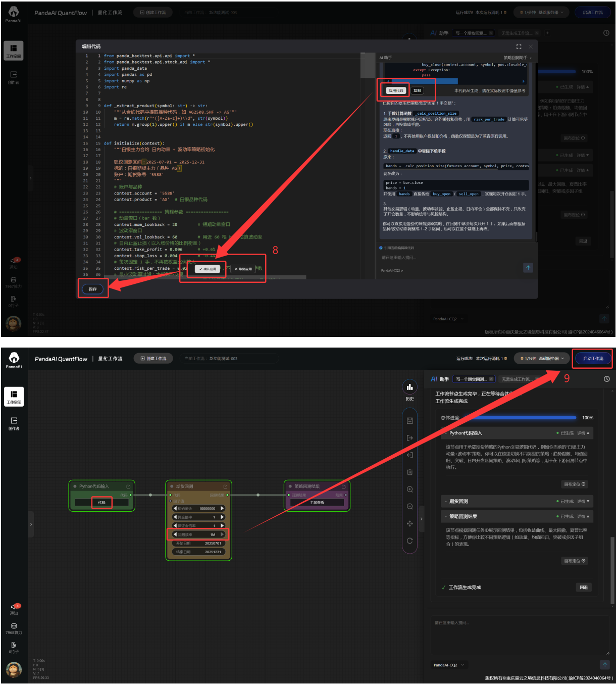Click the 结束日期 20251231 field
616x684 pixels.
tap(198, 552)
